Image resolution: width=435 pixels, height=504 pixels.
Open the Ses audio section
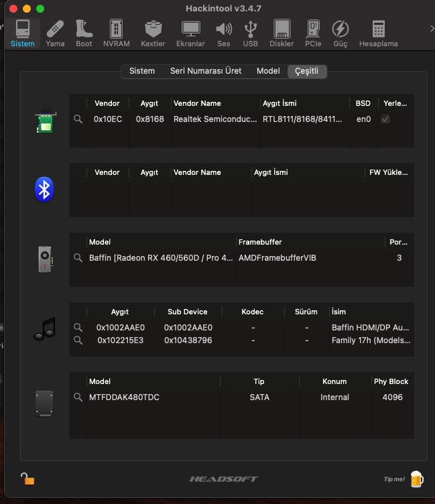223,33
